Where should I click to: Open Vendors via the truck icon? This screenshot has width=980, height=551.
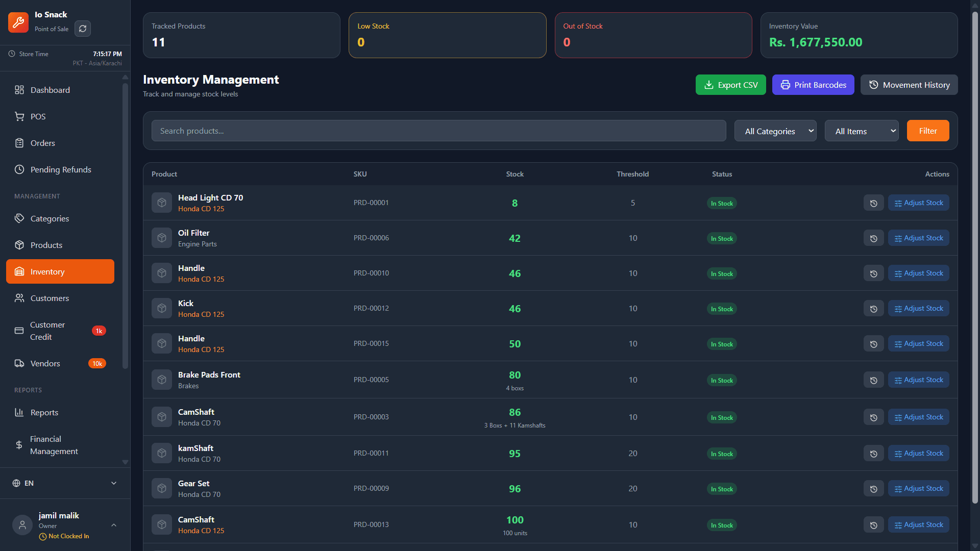click(x=19, y=363)
